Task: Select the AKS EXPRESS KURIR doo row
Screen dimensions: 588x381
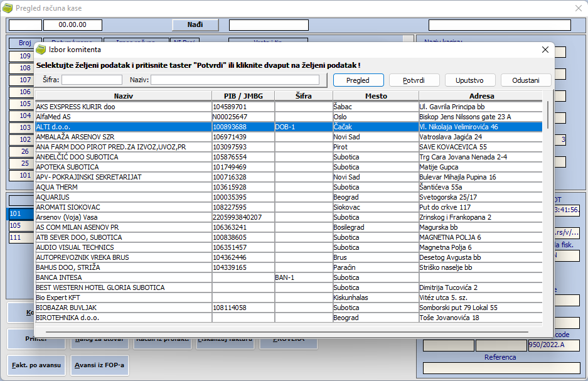Action: [123, 107]
